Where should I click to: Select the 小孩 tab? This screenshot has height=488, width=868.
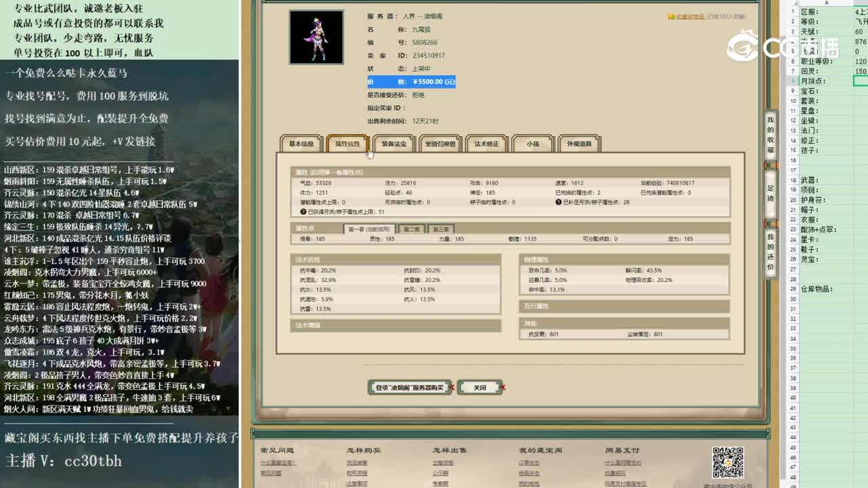532,144
